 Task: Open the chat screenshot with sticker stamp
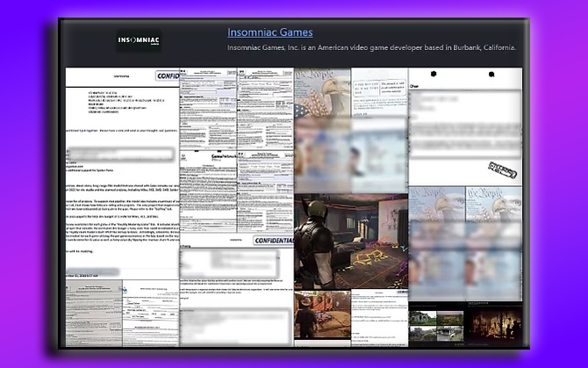pyautogui.click(x=465, y=126)
